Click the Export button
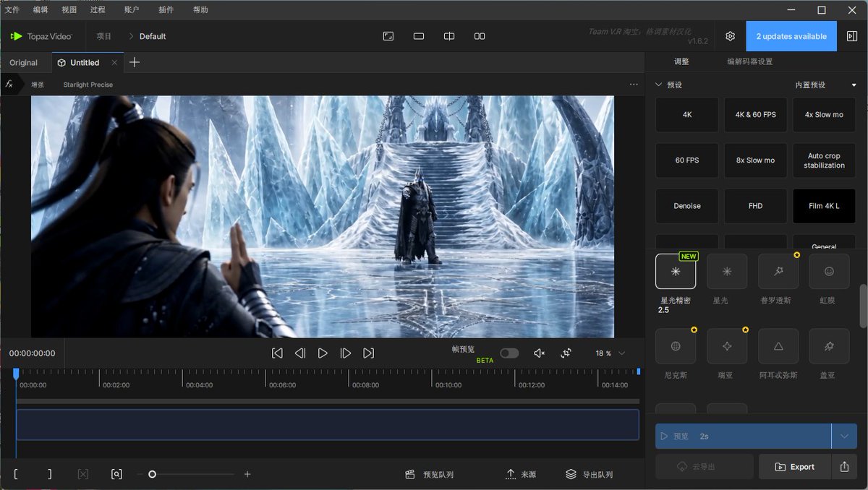Image resolution: width=868 pixels, height=490 pixels. pos(794,467)
